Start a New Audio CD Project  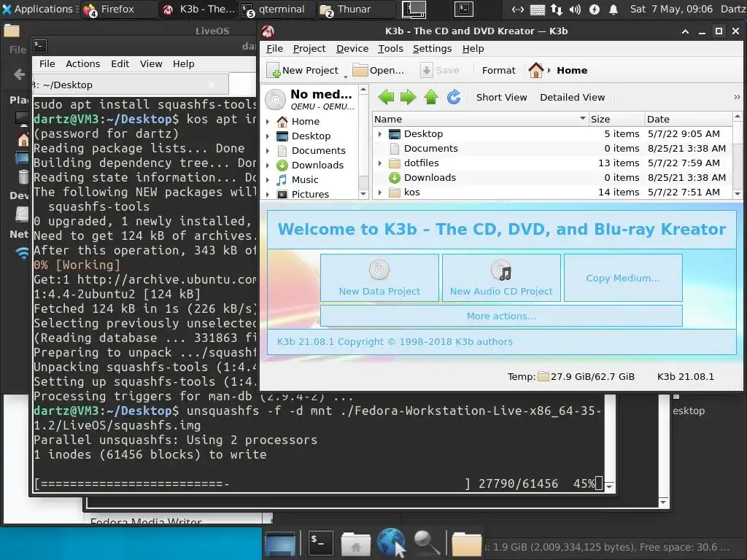501,278
